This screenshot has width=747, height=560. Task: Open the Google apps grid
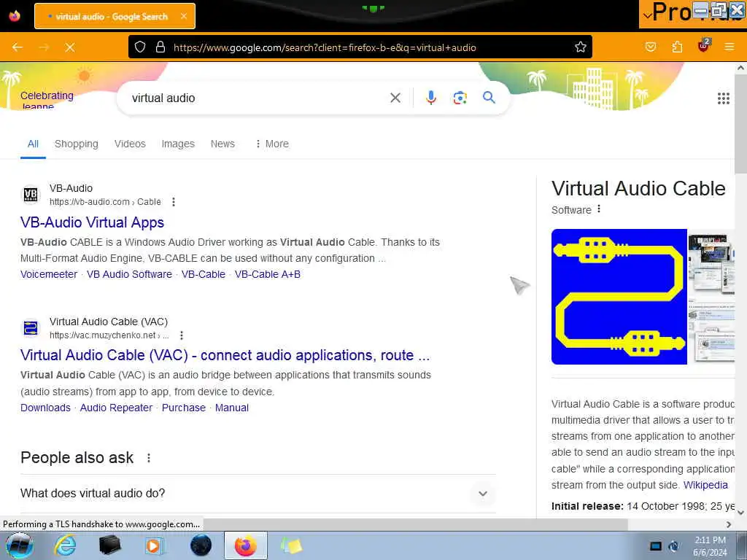[x=723, y=98]
